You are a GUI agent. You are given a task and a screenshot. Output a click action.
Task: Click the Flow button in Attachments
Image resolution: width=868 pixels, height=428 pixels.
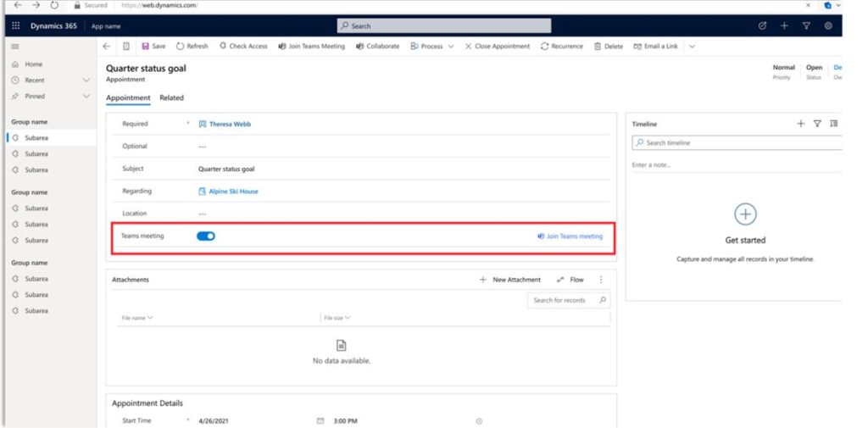coord(570,280)
